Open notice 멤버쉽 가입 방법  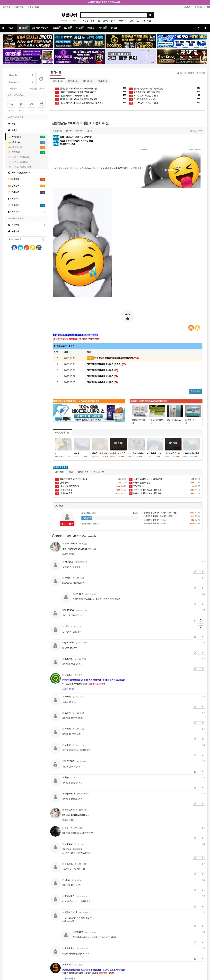pos(67,144)
